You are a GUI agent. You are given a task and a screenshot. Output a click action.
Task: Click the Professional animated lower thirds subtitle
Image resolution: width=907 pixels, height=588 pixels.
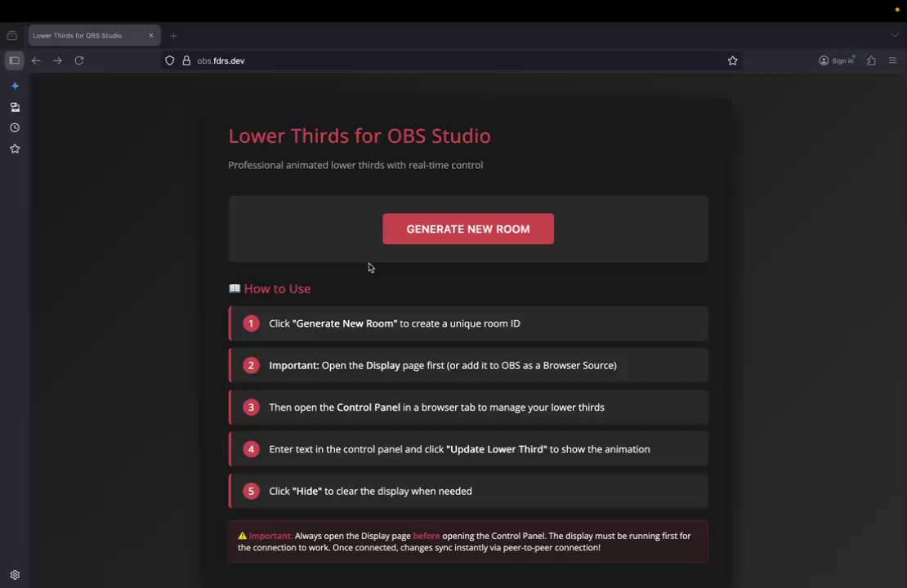pos(355,165)
